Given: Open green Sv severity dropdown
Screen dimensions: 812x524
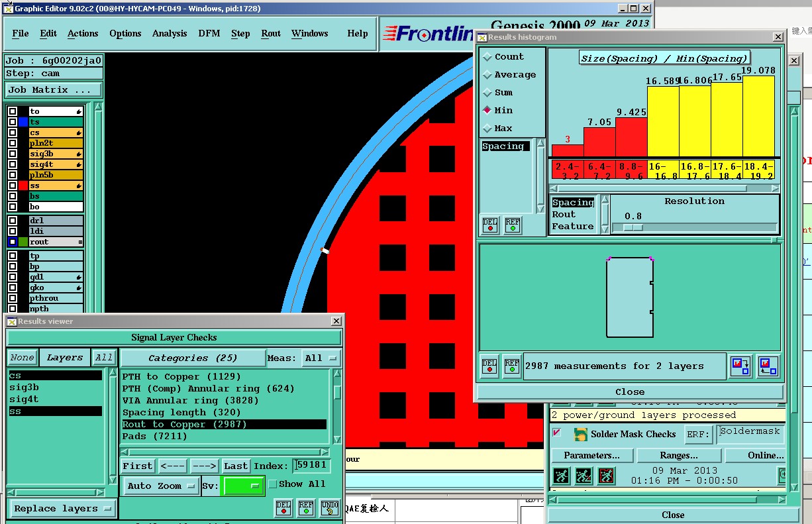Looking at the screenshot, I should (x=243, y=486).
